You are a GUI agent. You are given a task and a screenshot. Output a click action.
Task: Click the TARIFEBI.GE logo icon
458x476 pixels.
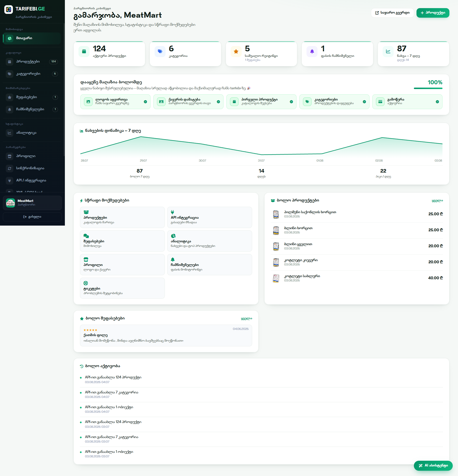(x=9, y=10)
